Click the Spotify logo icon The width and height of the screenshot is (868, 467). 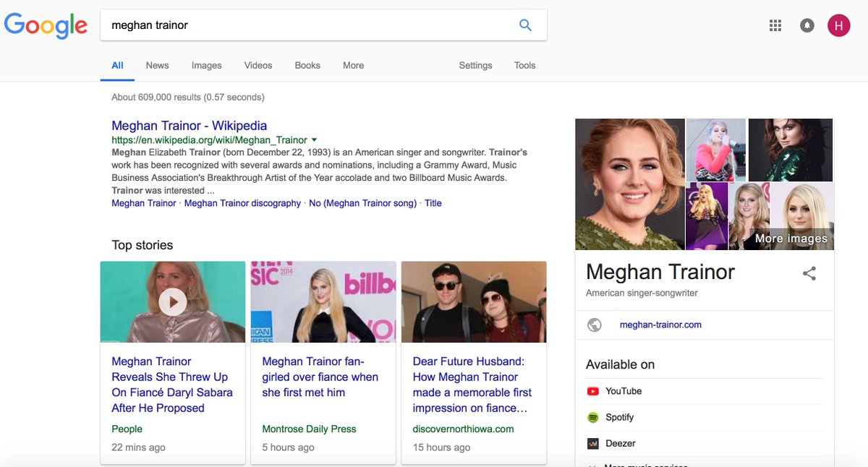coord(593,417)
